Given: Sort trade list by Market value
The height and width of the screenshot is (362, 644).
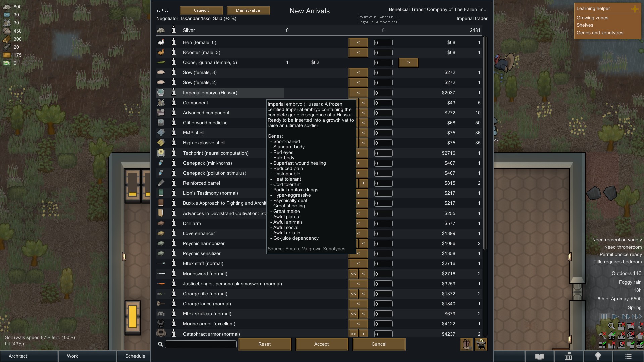Looking at the screenshot, I should click(x=248, y=10).
